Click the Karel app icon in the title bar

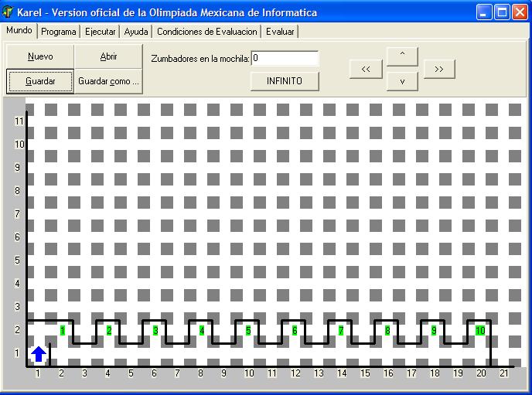[8, 12]
